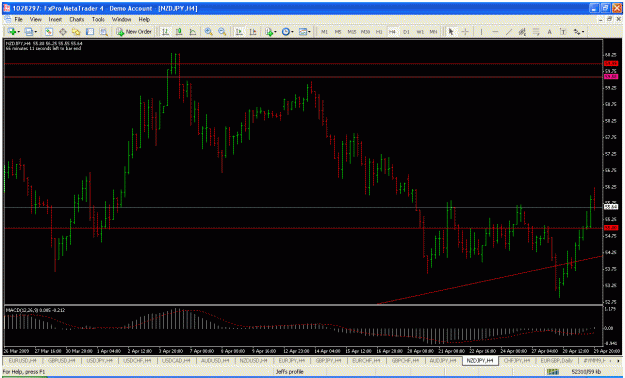
Task: Select the D1 timeframe
Action: (x=406, y=32)
